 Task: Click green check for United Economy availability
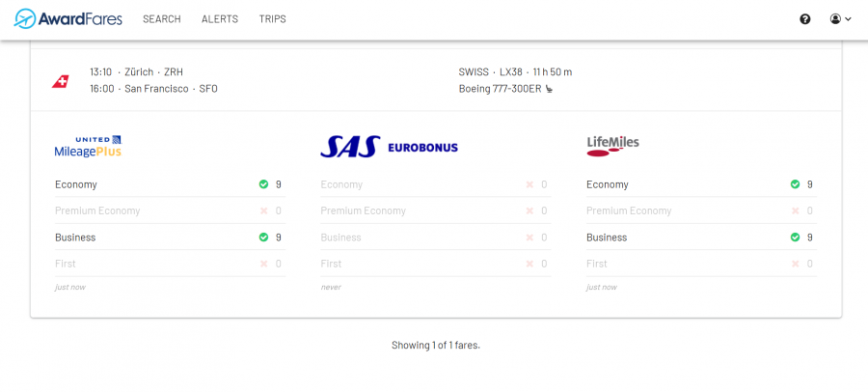point(263,184)
